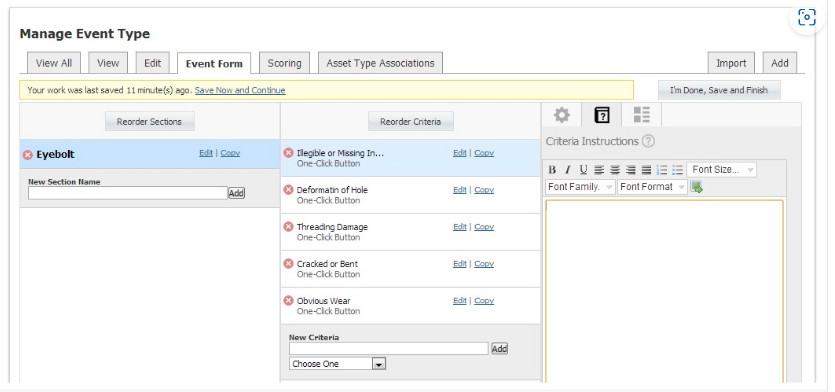835x392 pixels.
Task: Insert a bulleted list in instructions
Action: (677, 170)
